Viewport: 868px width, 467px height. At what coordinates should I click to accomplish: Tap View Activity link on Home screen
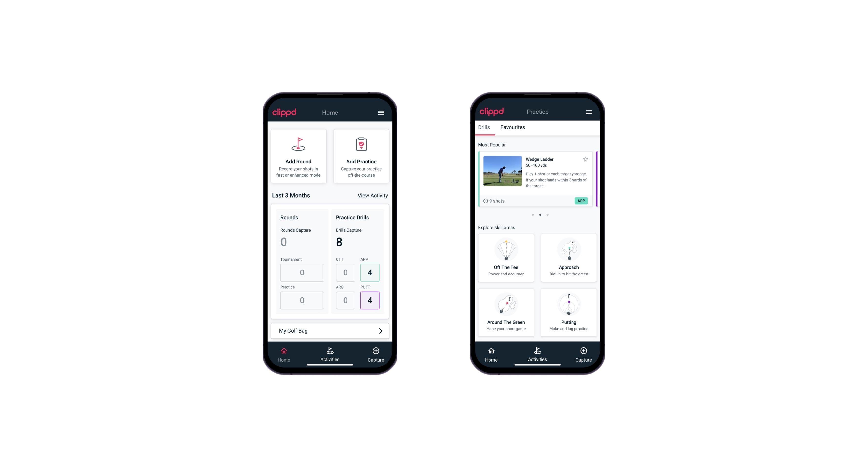pyautogui.click(x=372, y=195)
